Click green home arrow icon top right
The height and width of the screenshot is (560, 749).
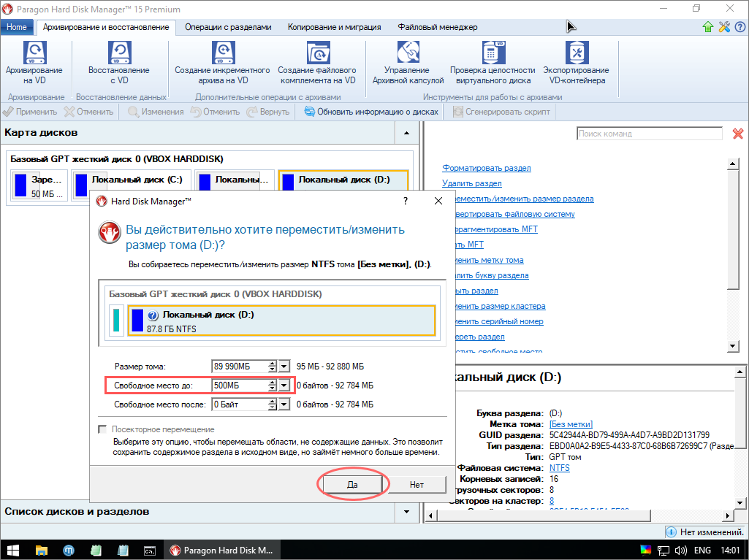coord(708,27)
